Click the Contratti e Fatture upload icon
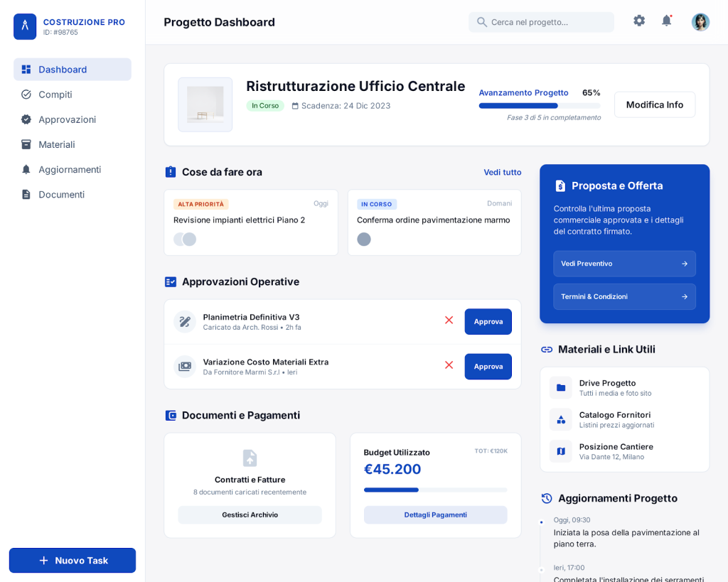Screen dimensions: 728x582 [250, 458]
